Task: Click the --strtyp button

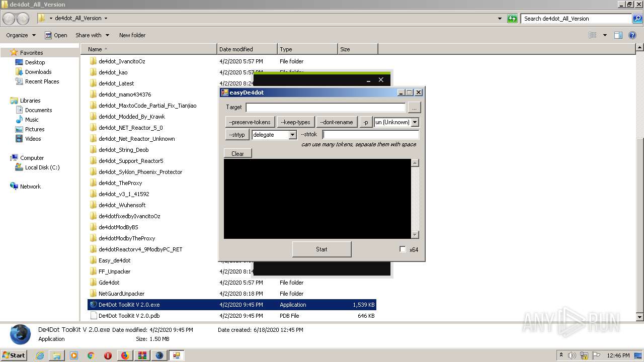Action: 237,135
